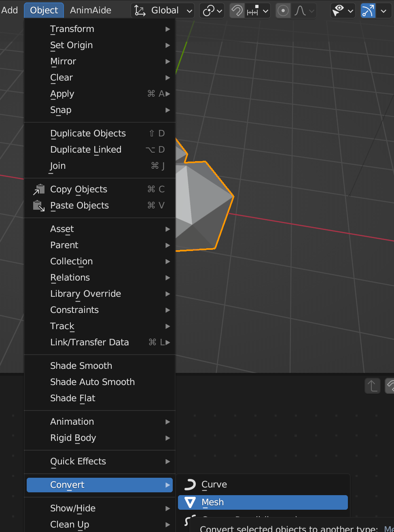Enable proportional editing mode
The height and width of the screenshot is (532, 394).
(283, 11)
